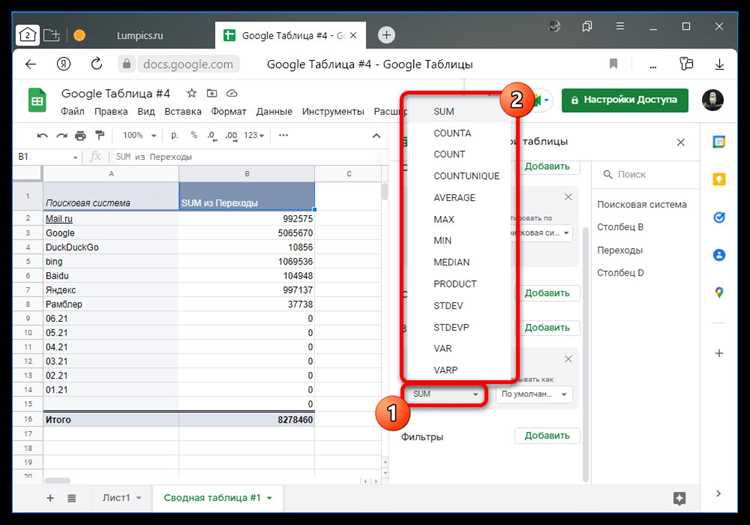
Task: Click the redo arrow in toolbar
Action: pos(61,136)
